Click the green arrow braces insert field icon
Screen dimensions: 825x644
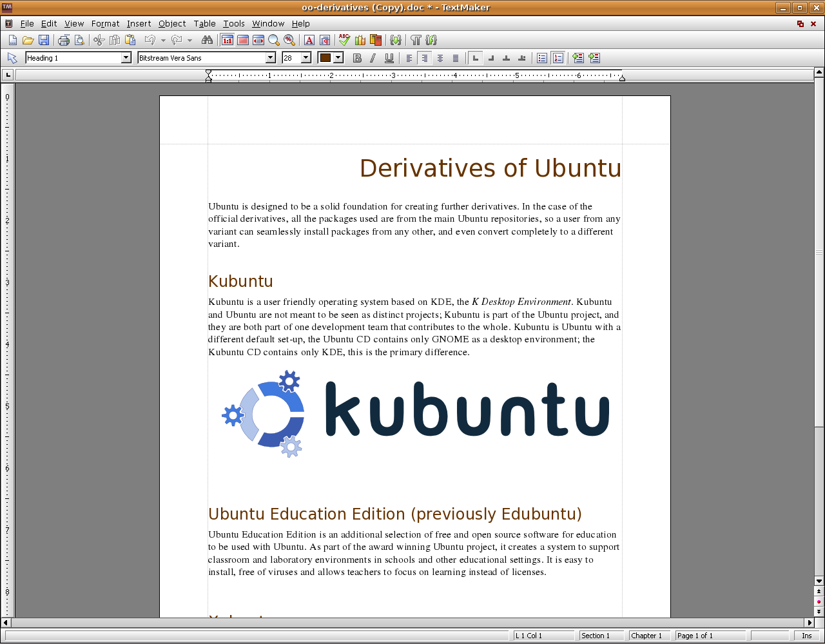click(396, 40)
